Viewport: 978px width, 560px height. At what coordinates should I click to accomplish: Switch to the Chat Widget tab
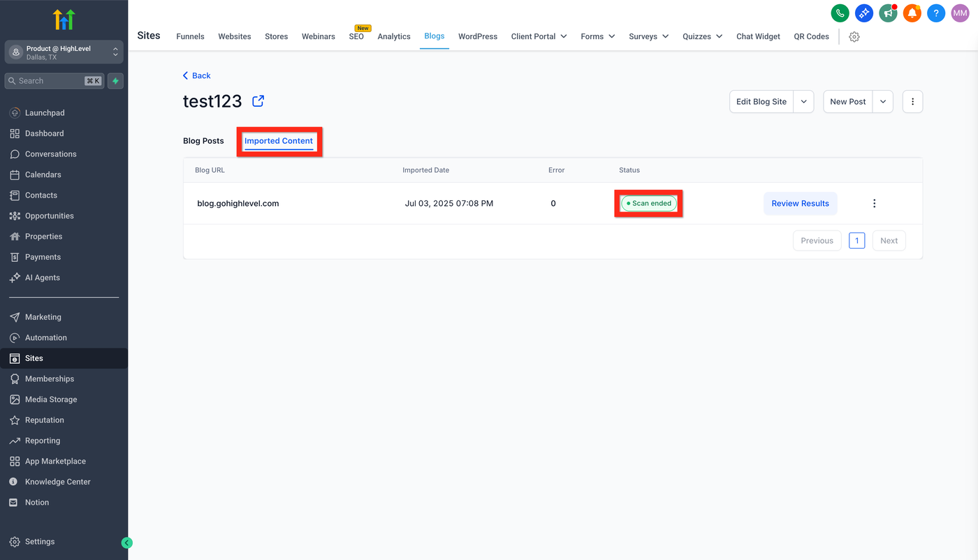click(x=758, y=36)
